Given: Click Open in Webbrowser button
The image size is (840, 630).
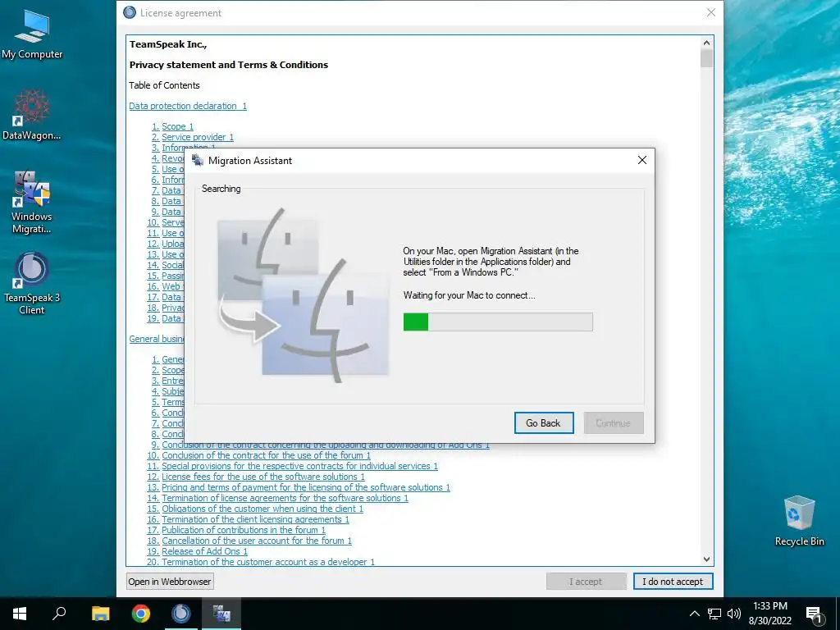Looking at the screenshot, I should (169, 582).
